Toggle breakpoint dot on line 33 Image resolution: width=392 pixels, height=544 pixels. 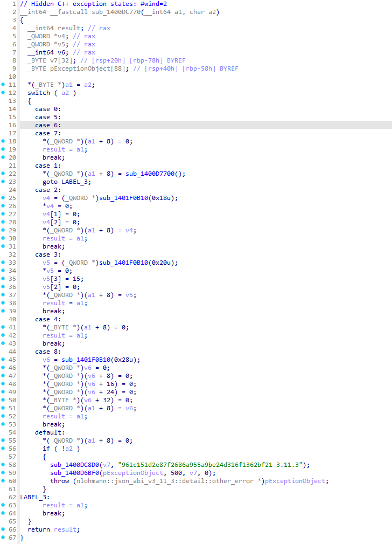click(3, 263)
